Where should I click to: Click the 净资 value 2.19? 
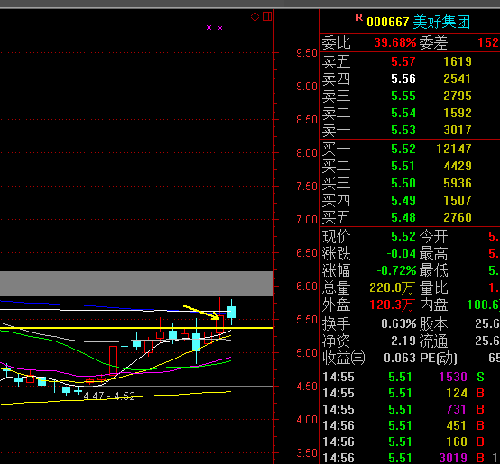pyautogui.click(x=403, y=341)
